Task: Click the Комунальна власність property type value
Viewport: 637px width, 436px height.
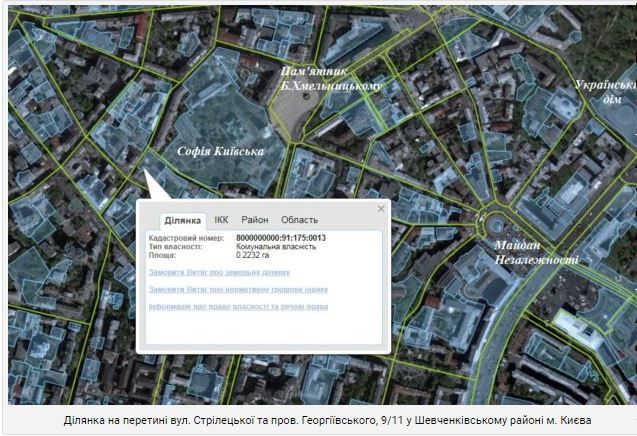Action: pyautogui.click(x=275, y=246)
